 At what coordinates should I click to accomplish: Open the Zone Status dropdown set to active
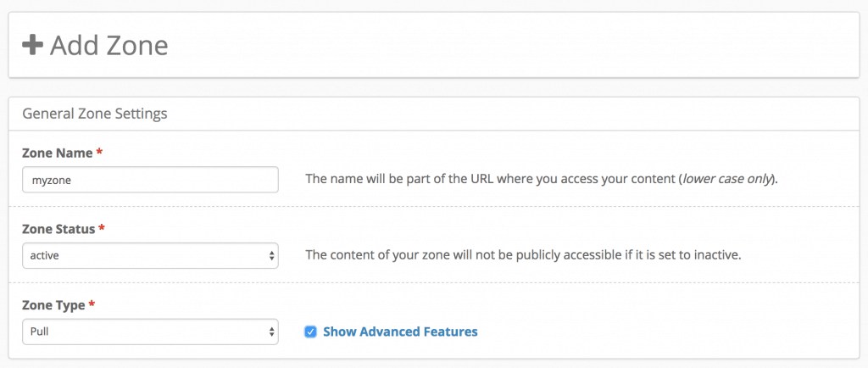click(144, 255)
